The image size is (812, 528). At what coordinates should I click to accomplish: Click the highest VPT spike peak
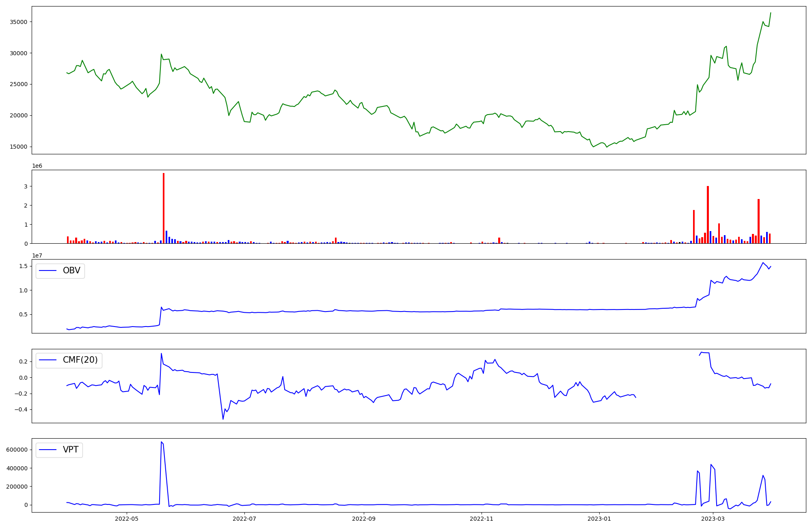click(161, 442)
